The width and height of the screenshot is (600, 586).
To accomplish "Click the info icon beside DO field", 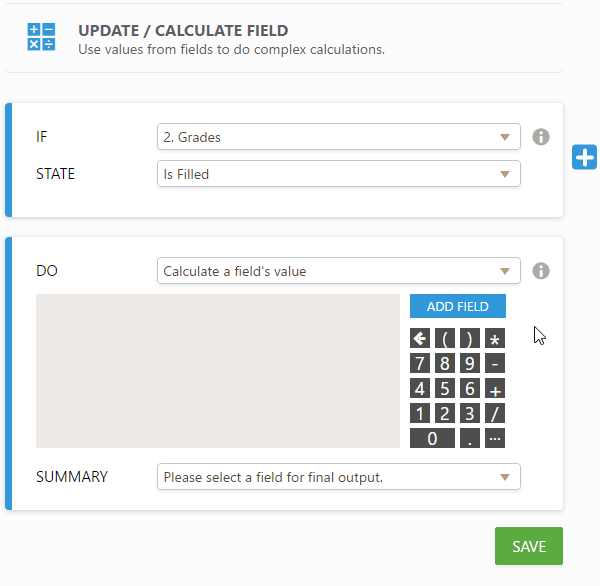I will (541, 271).
